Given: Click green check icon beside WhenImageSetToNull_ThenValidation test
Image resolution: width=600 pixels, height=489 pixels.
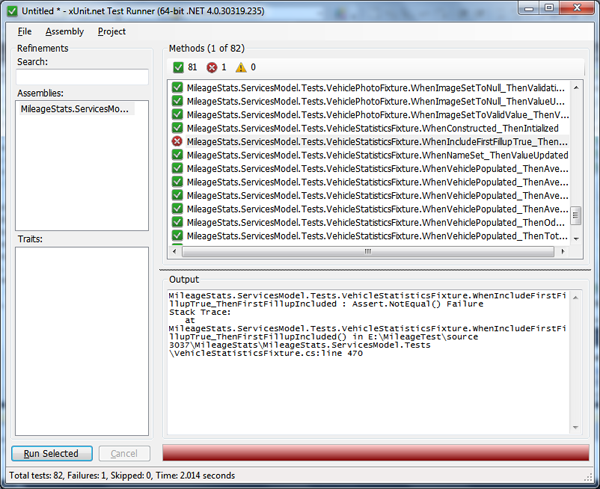Looking at the screenshot, I should click(x=177, y=88).
